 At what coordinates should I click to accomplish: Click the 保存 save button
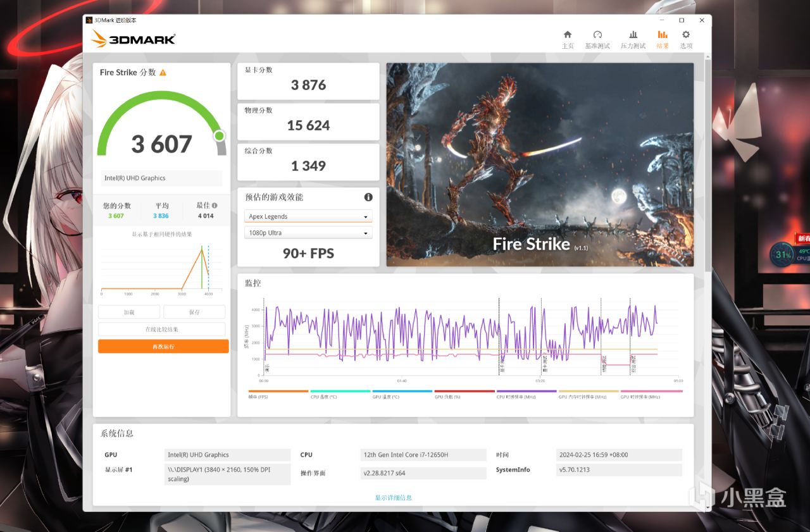tap(194, 312)
